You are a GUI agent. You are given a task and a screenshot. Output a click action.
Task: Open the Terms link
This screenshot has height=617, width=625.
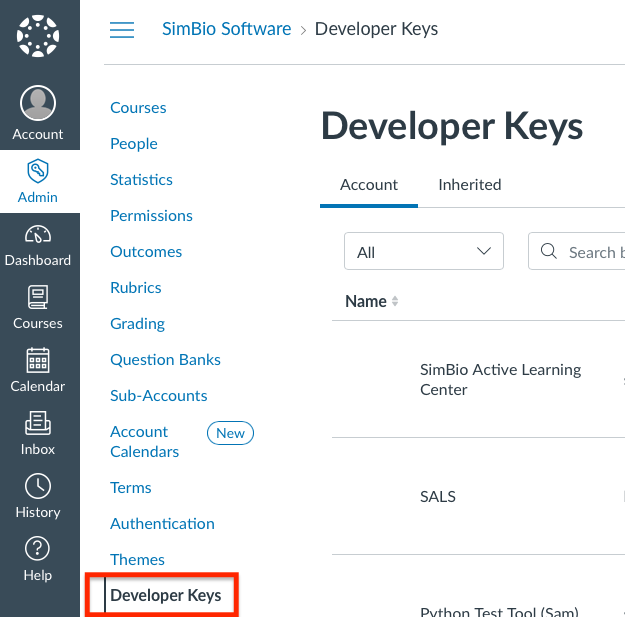(x=131, y=487)
